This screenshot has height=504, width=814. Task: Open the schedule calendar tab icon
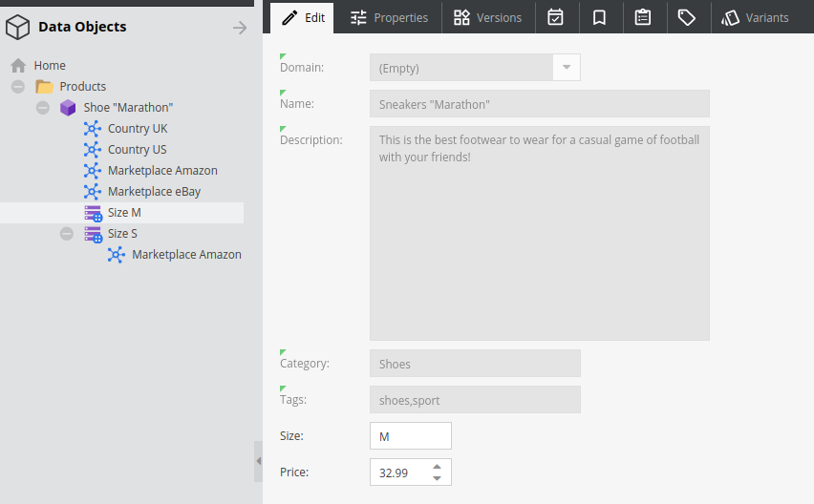pos(555,17)
